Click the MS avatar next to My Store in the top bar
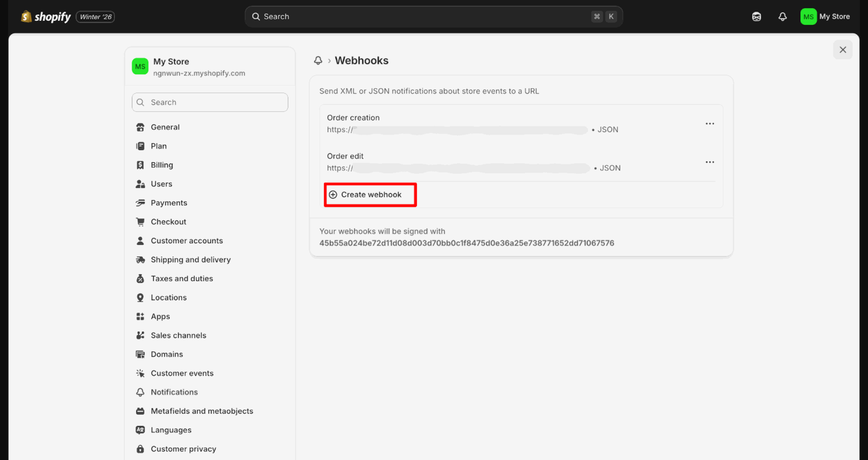 pos(808,17)
